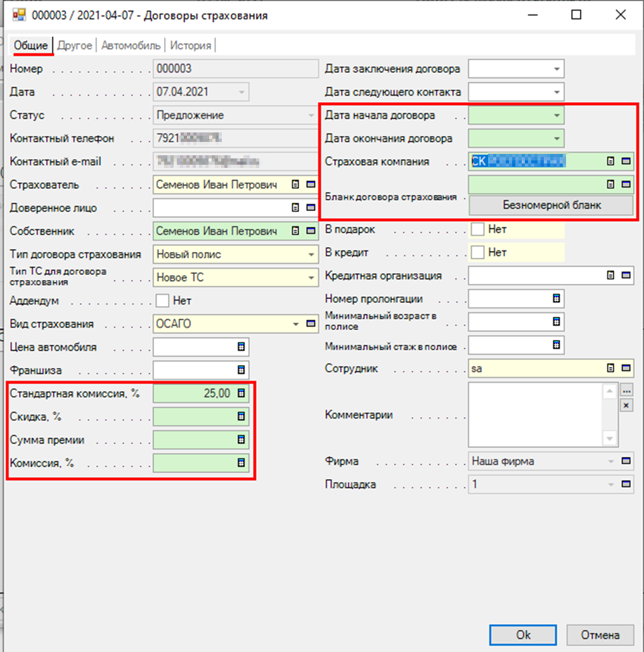This screenshot has height=652, width=644.
Task: Expand the Вид страхования dropdown arrow
Action: click(295, 324)
